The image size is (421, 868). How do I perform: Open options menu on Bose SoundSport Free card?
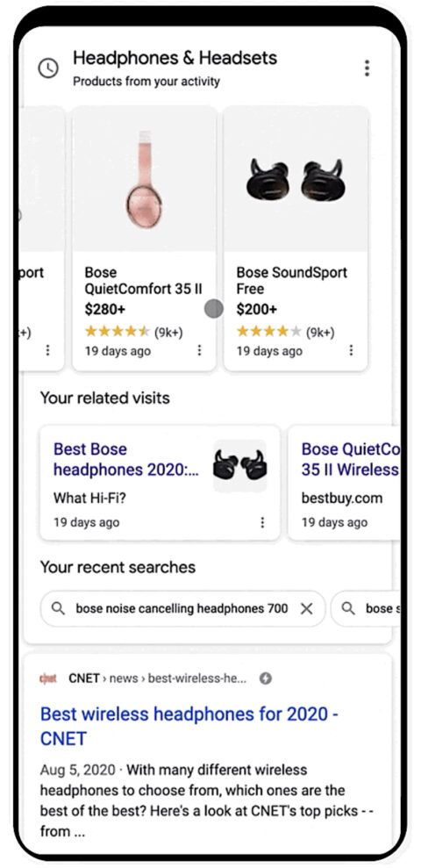(351, 350)
